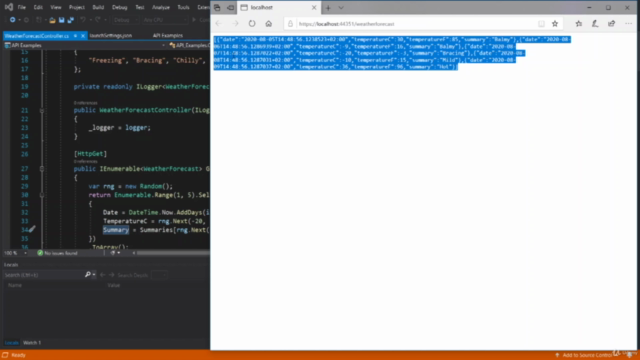Open the Edit menu
The width and height of the screenshot is (640, 360).
[x=38, y=7]
